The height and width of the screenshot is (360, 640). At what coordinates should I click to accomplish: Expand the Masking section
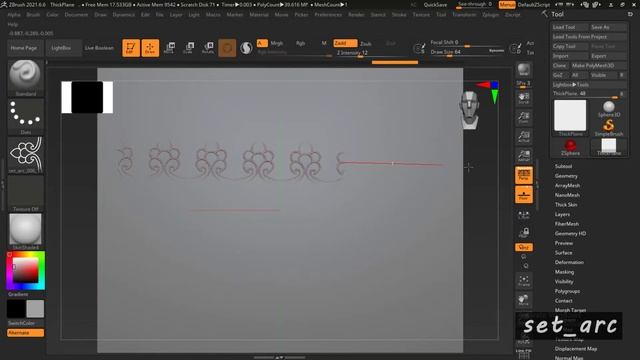[x=564, y=272]
